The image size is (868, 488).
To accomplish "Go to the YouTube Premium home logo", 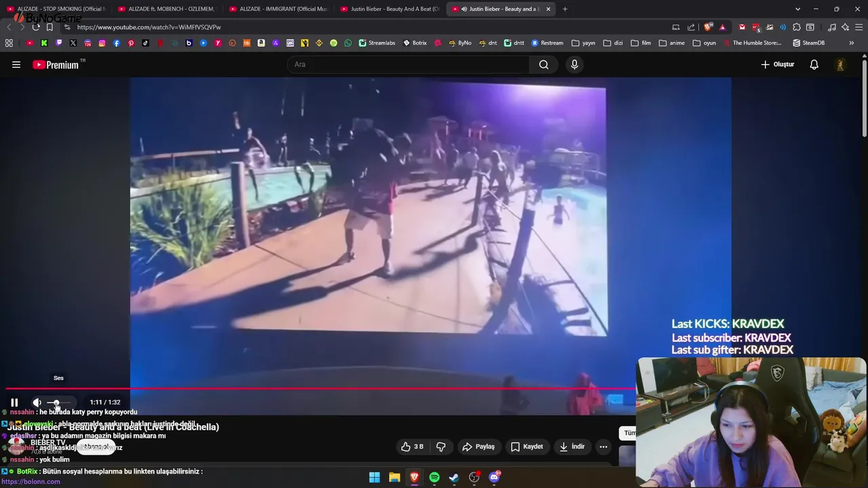I will click(x=56, y=64).
